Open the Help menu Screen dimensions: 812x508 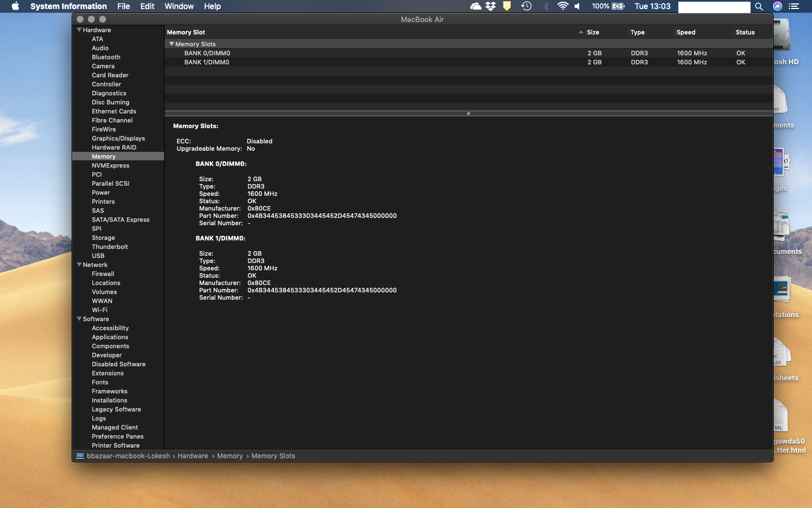212,6
